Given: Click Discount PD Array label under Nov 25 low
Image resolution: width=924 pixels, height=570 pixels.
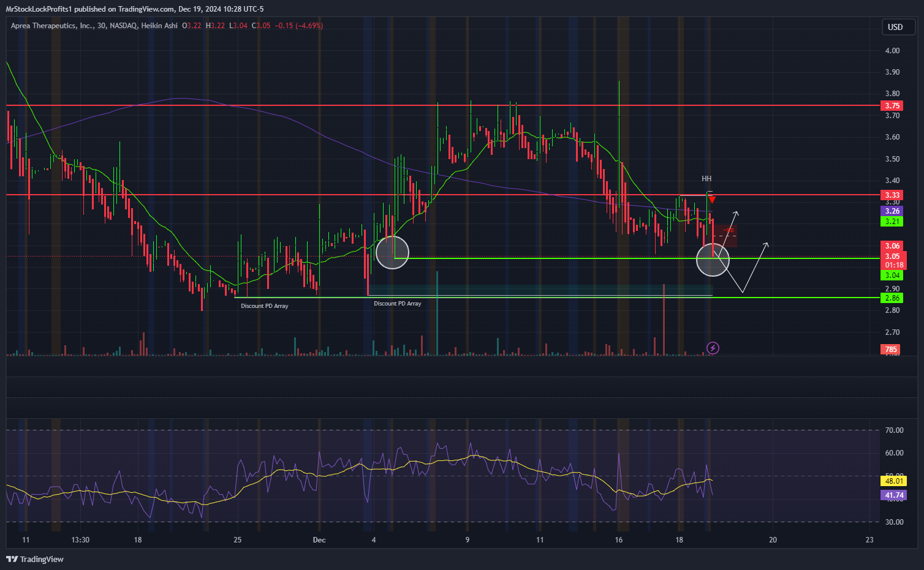Looking at the screenshot, I should coord(265,306).
